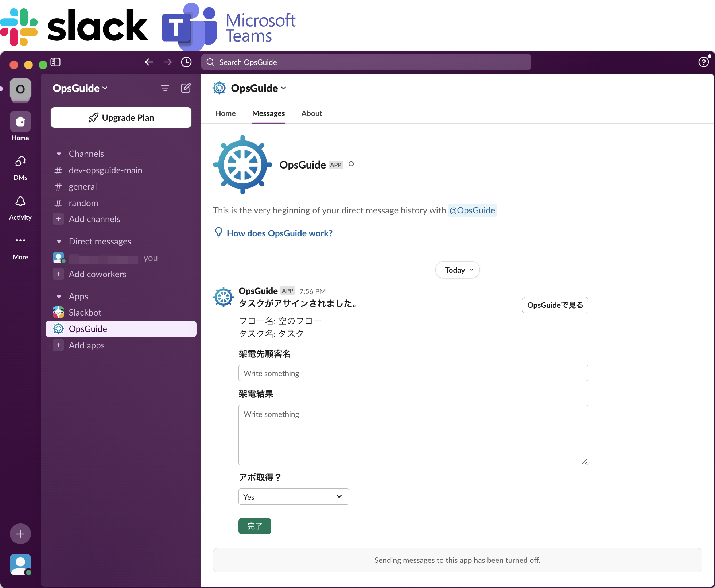Click the OpsGuide message sender avatar

point(224,297)
